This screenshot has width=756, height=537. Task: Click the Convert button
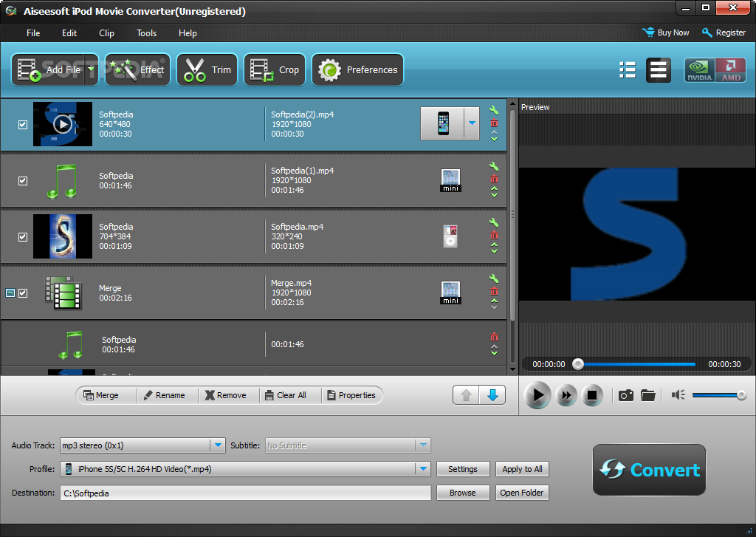(649, 470)
